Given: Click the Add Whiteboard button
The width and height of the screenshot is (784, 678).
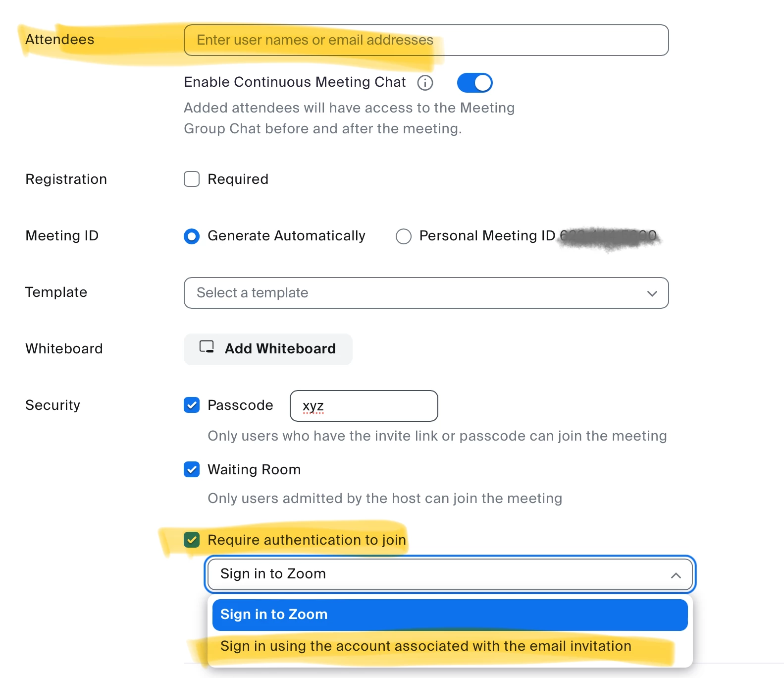Looking at the screenshot, I should (x=268, y=349).
